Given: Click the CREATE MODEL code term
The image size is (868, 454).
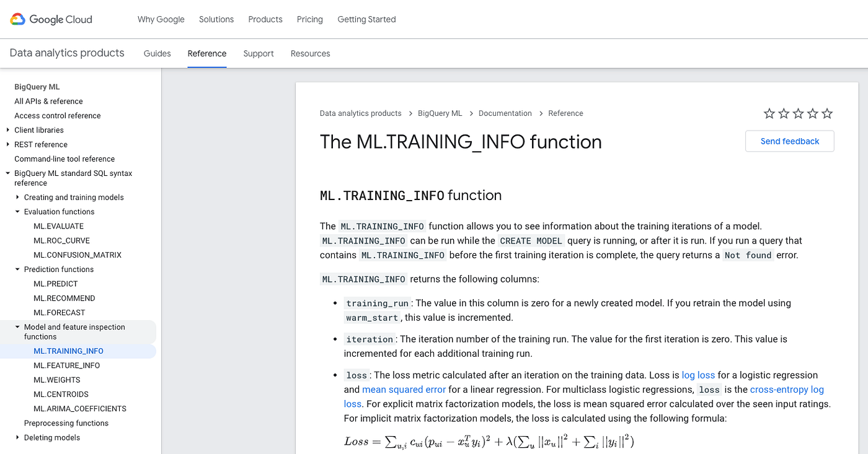Looking at the screenshot, I should [x=531, y=241].
